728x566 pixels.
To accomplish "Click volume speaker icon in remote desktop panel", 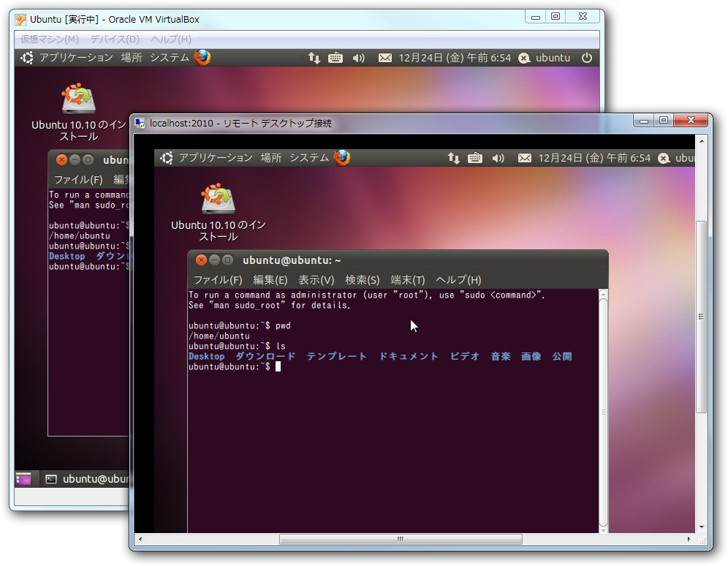I will click(498, 159).
